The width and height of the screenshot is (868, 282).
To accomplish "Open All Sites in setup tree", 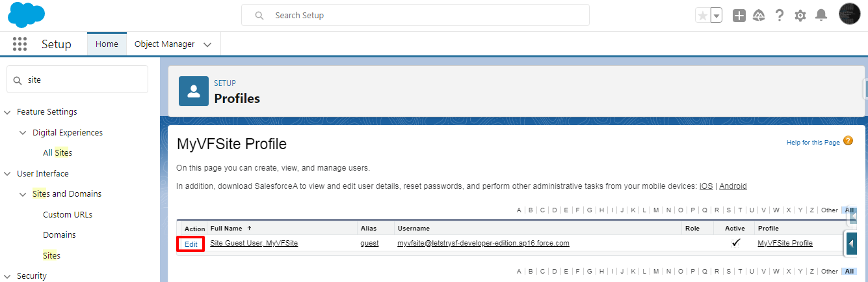I will tap(57, 153).
